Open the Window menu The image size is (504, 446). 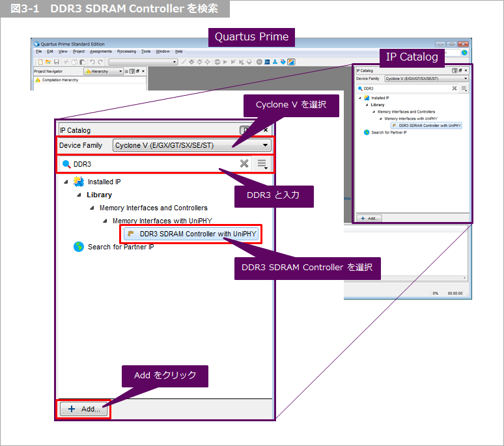tap(163, 51)
